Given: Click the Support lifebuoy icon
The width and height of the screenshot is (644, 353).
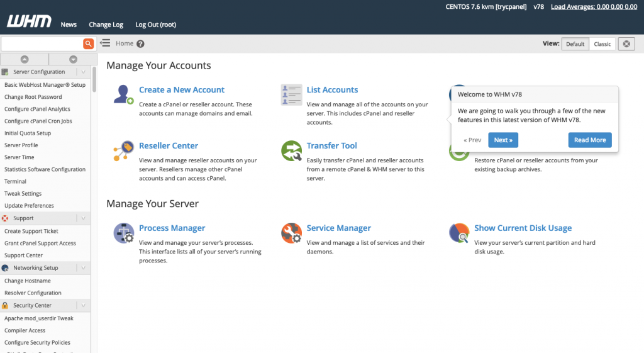Looking at the screenshot, I should [5, 218].
